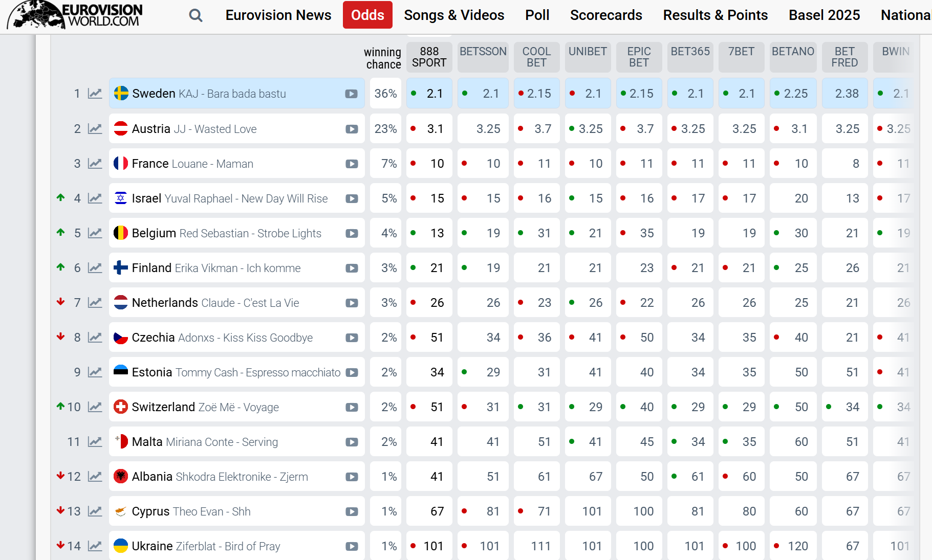
Task: Play Israel's New Day Will Rise video
Action: pos(352,198)
